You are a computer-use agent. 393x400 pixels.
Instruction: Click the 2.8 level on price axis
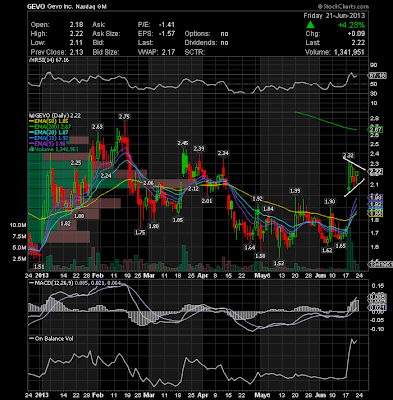pyautogui.click(x=374, y=118)
